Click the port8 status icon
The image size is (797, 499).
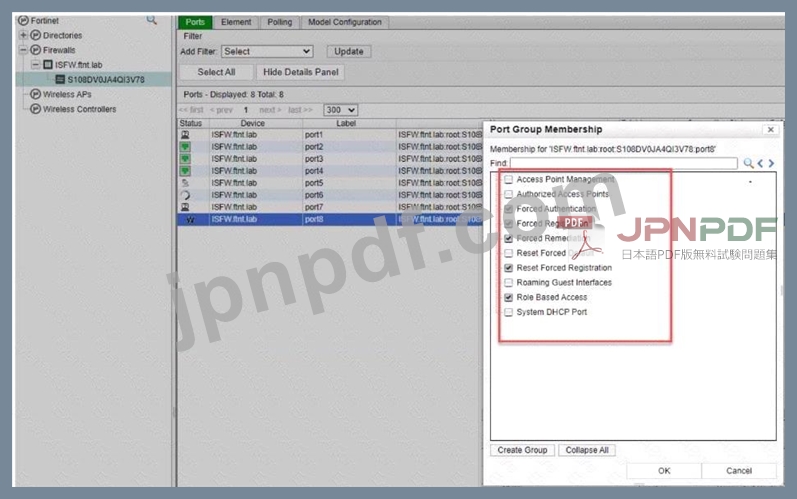[185, 219]
